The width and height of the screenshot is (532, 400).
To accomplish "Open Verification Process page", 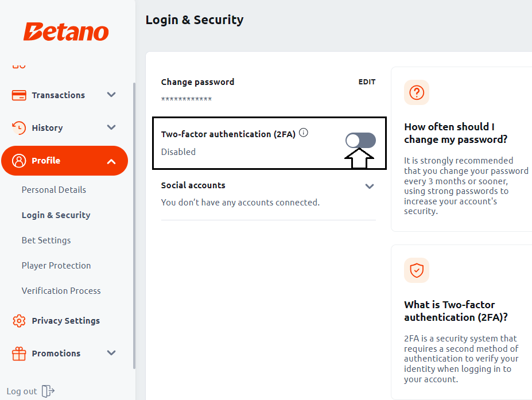I will point(61,291).
